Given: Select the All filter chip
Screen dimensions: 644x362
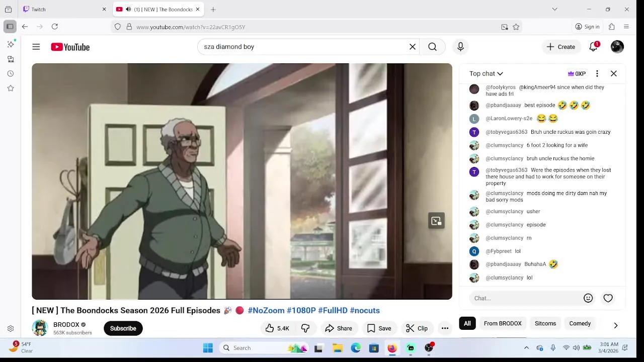Looking at the screenshot, I should point(467,323).
